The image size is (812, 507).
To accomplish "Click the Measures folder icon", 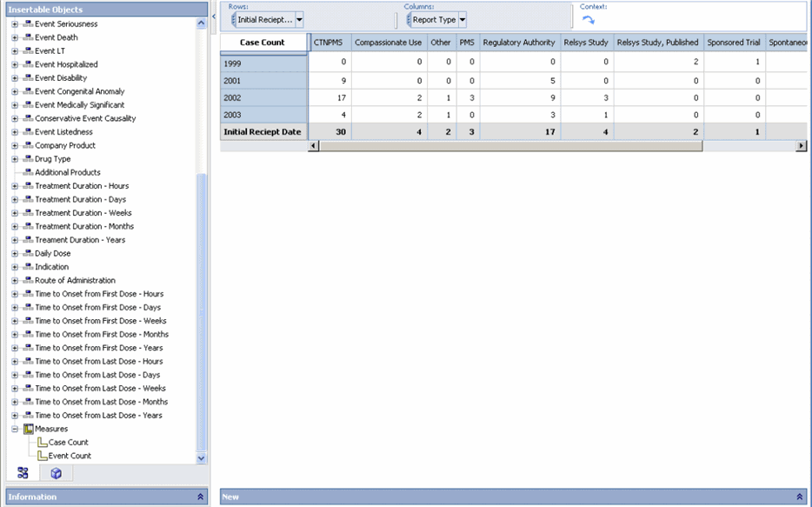I will (29, 429).
